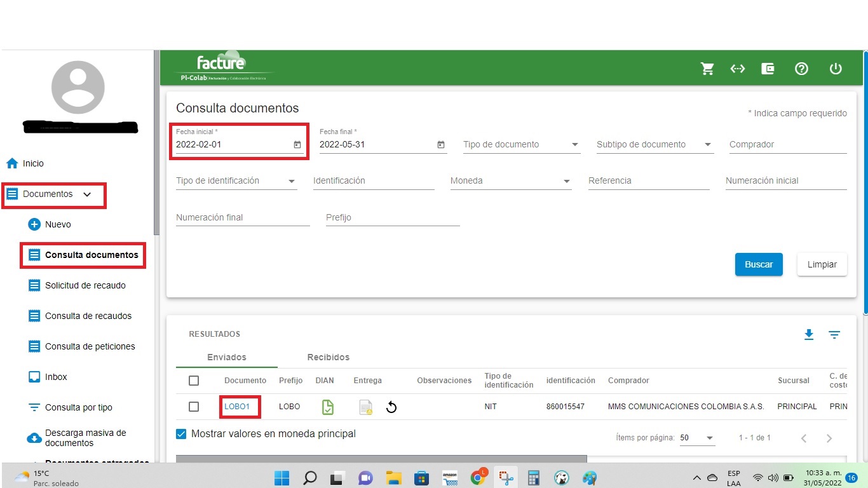The image size is (868, 488).
Task: Open the Ítems por página dropdown
Action: click(x=696, y=438)
